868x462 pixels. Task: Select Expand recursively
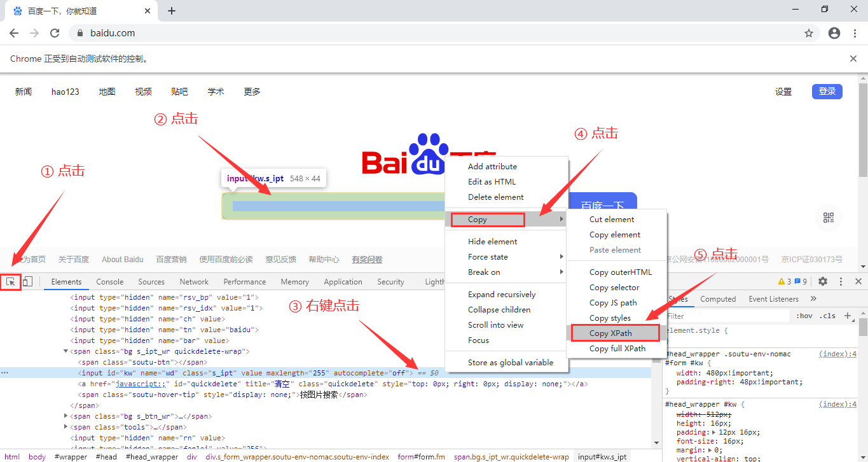507,294
